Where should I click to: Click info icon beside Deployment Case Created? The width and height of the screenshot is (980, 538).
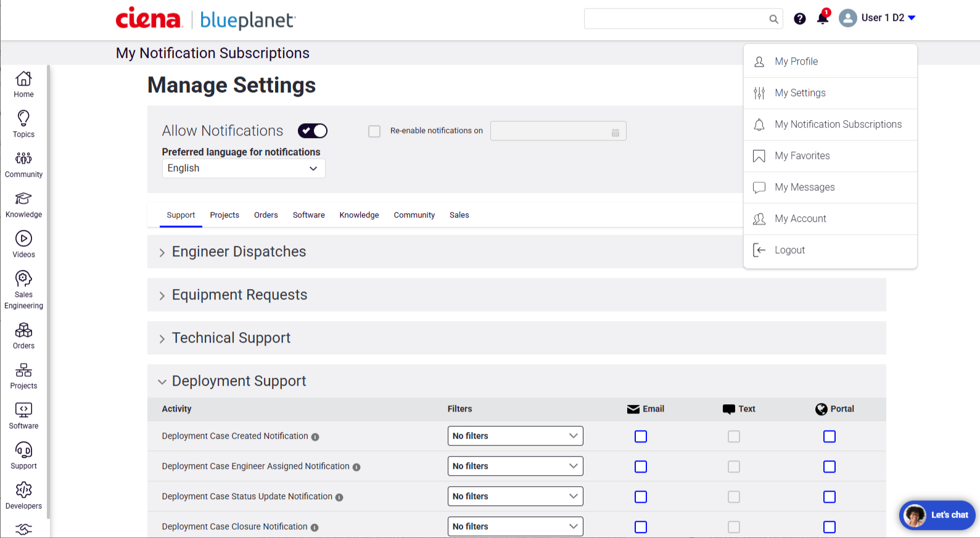click(315, 437)
